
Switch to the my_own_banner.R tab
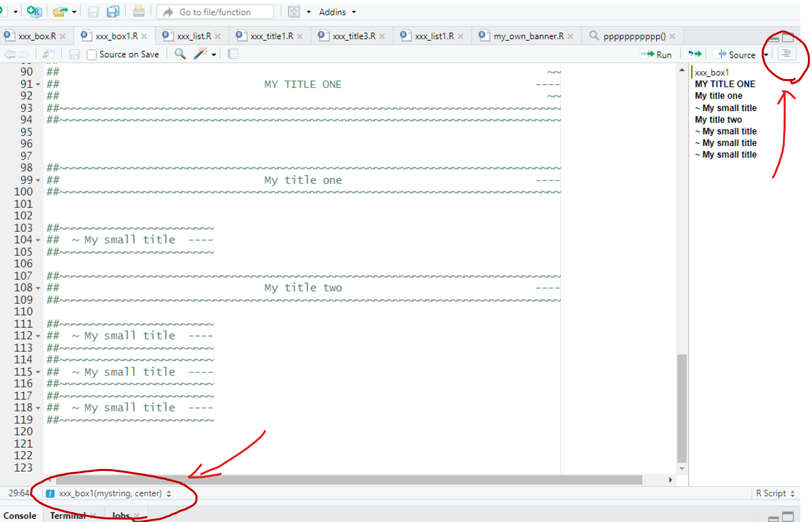coord(528,36)
